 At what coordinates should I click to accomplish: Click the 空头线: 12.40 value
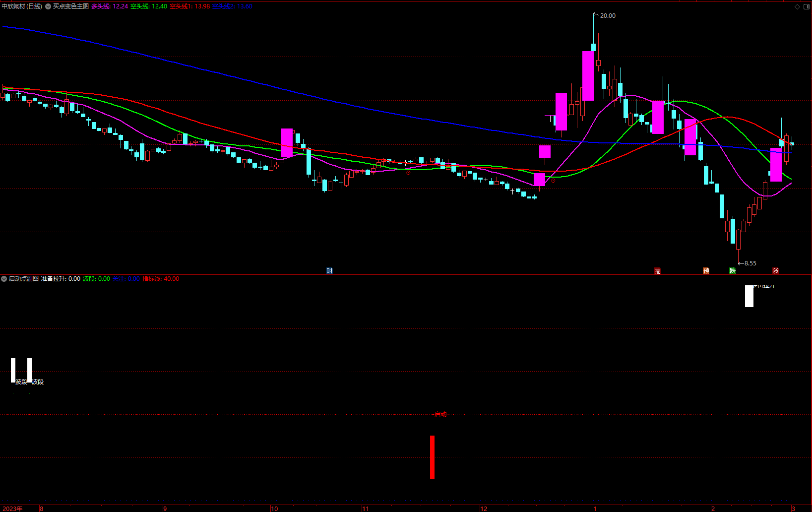(x=149, y=6)
